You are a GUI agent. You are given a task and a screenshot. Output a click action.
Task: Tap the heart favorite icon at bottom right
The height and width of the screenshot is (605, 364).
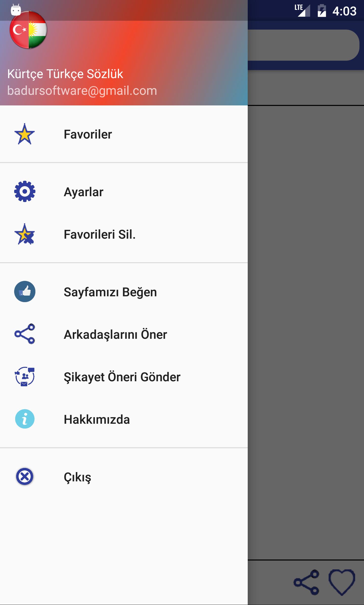coord(342,582)
